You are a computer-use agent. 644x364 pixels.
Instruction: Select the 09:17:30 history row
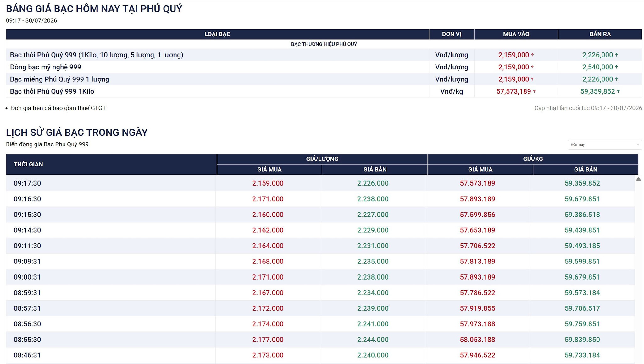point(320,183)
